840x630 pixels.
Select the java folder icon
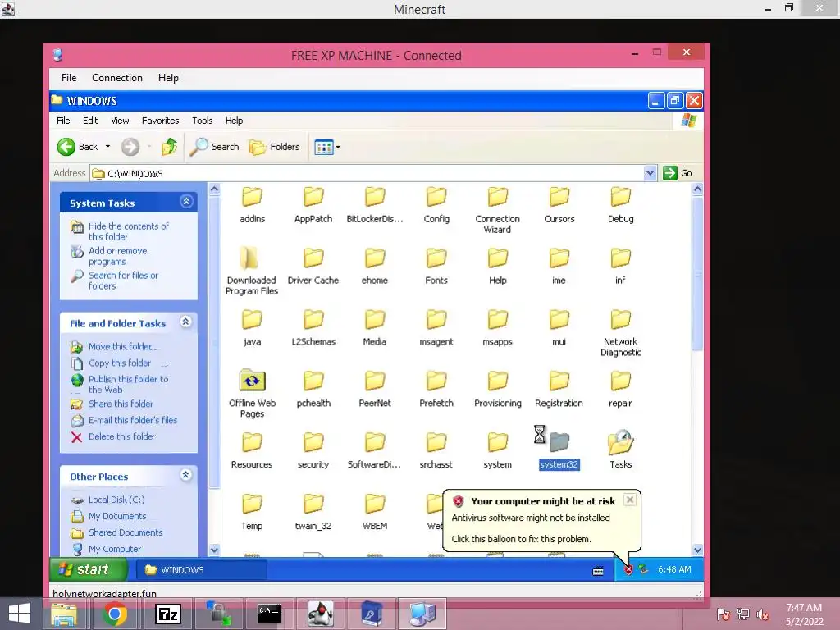click(252, 320)
